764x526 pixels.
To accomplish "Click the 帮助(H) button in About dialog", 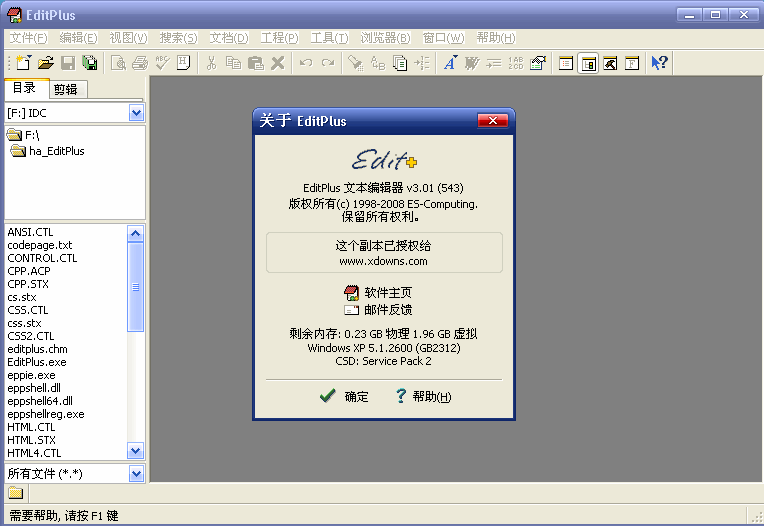I will [423, 397].
